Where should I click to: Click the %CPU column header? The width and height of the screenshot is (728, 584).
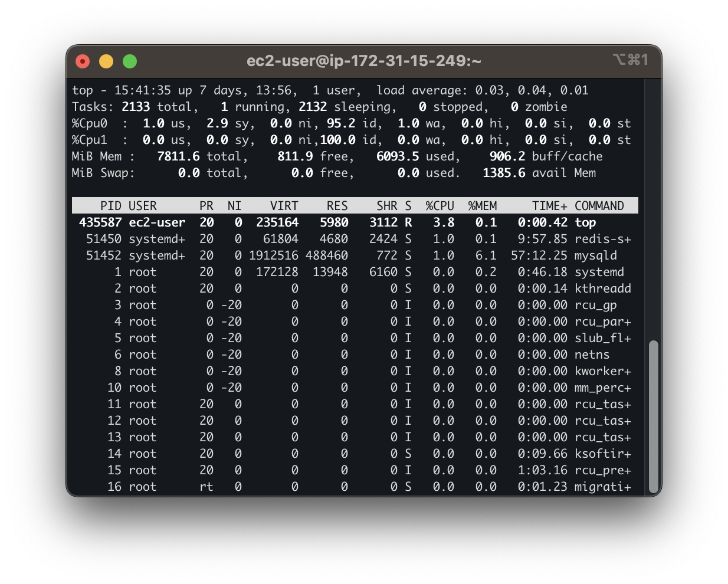(x=440, y=205)
